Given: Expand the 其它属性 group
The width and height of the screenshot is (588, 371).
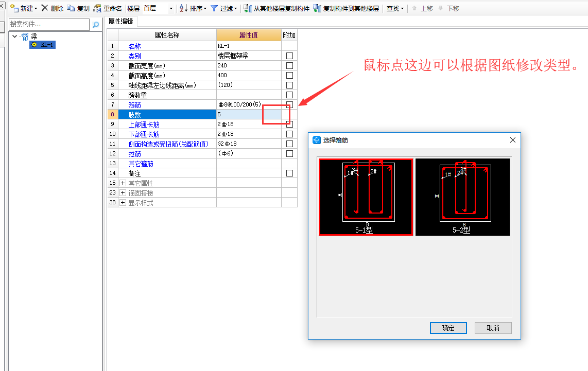Looking at the screenshot, I should [123, 183].
